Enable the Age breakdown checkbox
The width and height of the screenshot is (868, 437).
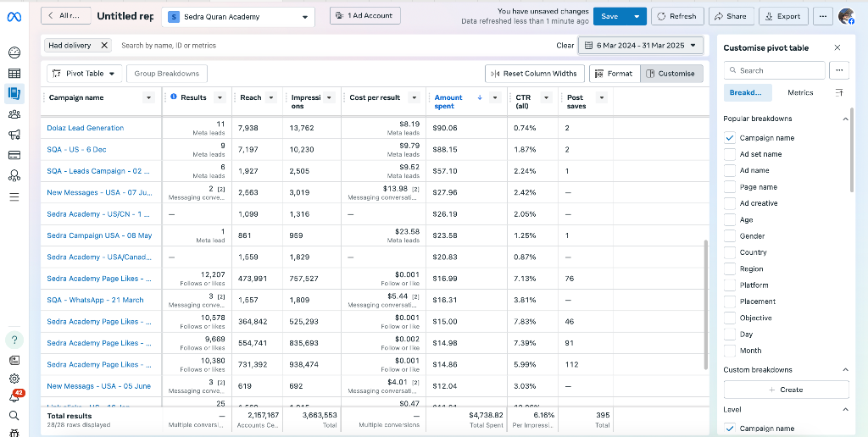point(730,219)
